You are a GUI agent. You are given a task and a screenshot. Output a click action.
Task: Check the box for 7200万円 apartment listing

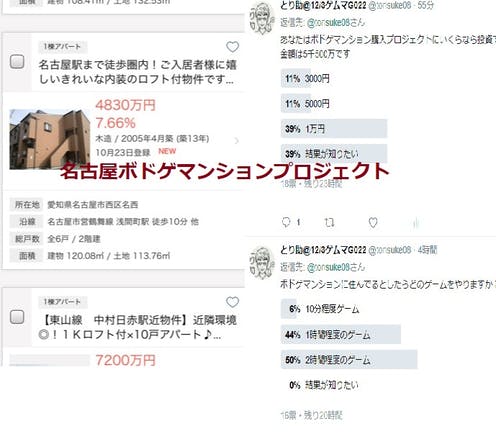click(x=17, y=317)
